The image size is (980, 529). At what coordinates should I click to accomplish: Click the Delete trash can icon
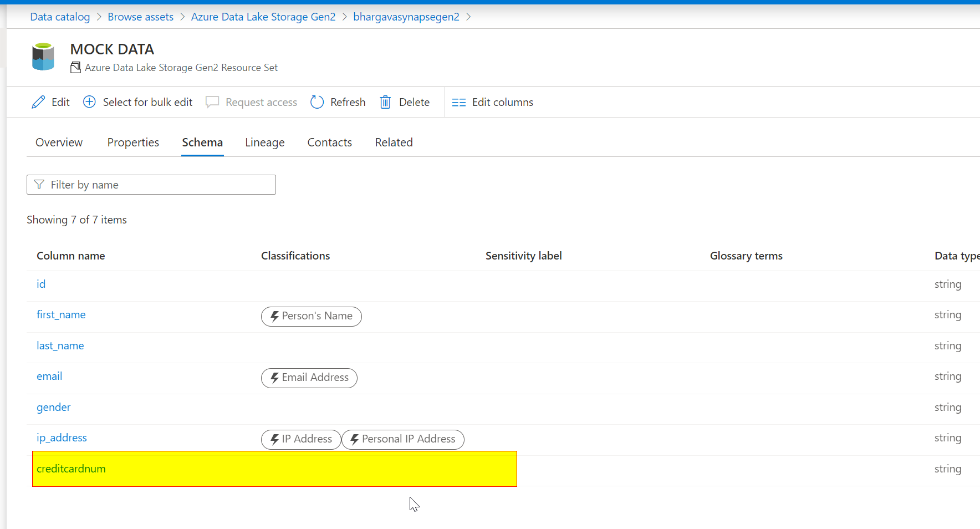tap(386, 102)
